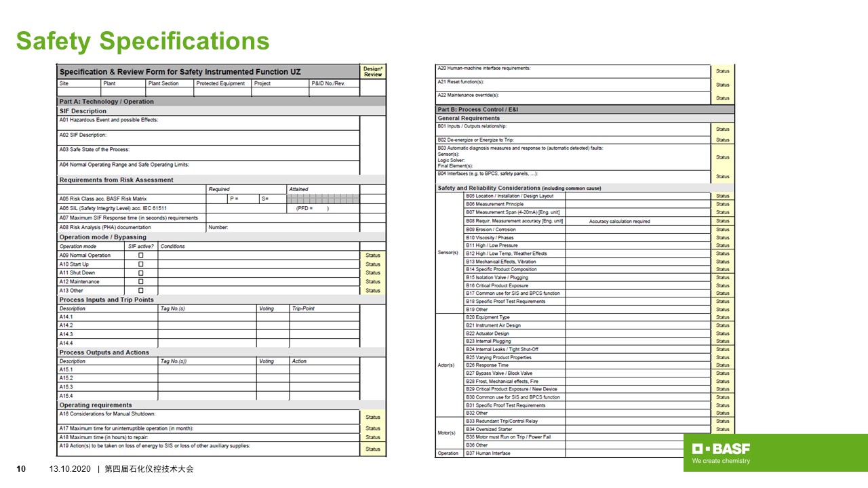Select the 'Safety Specifications' slide title

tap(143, 41)
